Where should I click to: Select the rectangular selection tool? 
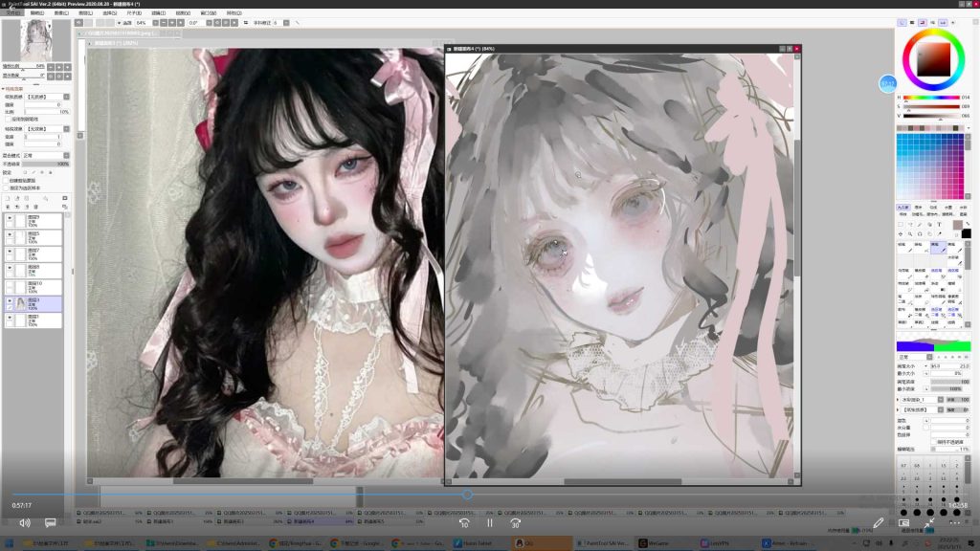[x=902, y=224]
